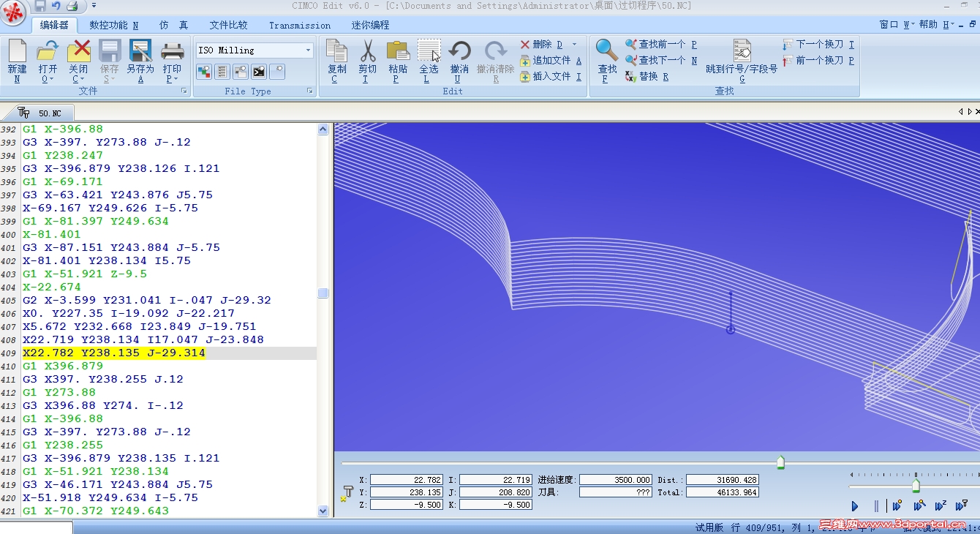
Task: Open the File Type group dialog launcher
Action: coord(310,91)
